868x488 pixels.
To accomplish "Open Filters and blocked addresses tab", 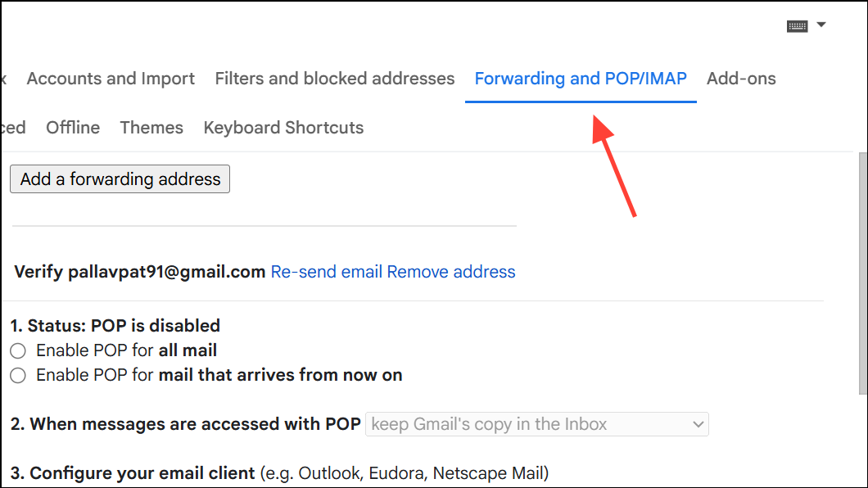I will (x=334, y=79).
